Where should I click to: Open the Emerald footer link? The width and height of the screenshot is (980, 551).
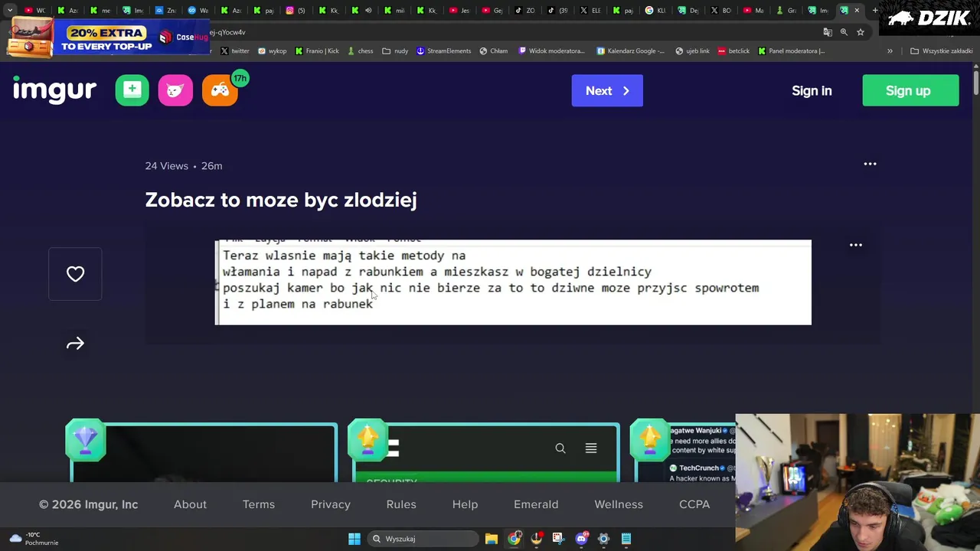[x=536, y=504]
